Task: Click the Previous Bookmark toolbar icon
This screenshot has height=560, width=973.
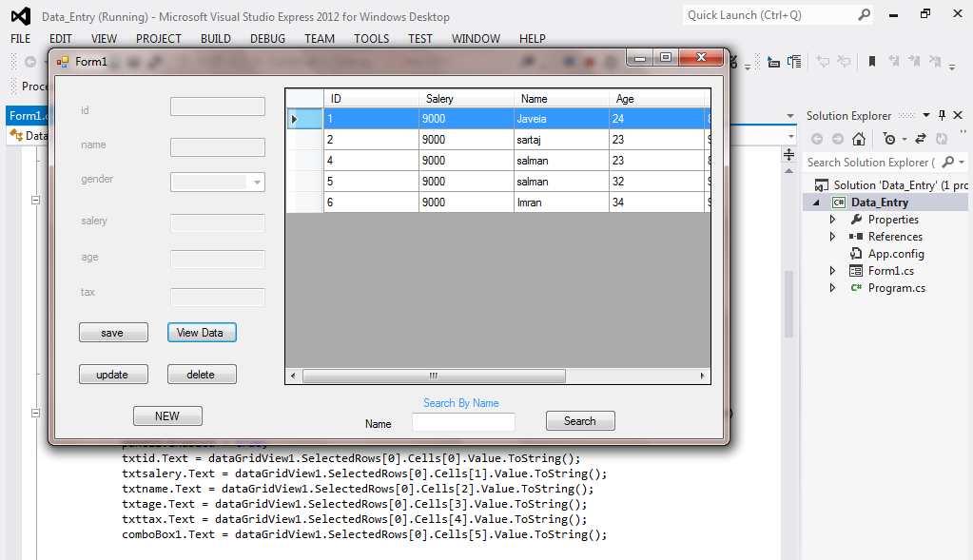Action: tap(893, 61)
